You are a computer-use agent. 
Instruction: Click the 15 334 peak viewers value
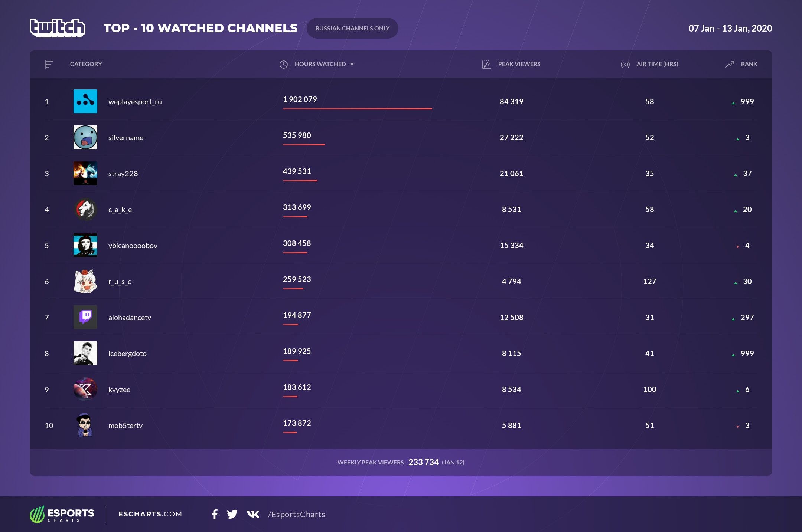[511, 246]
